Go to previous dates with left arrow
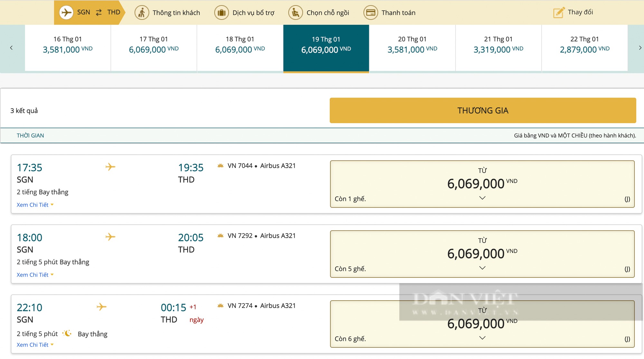 [x=11, y=48]
